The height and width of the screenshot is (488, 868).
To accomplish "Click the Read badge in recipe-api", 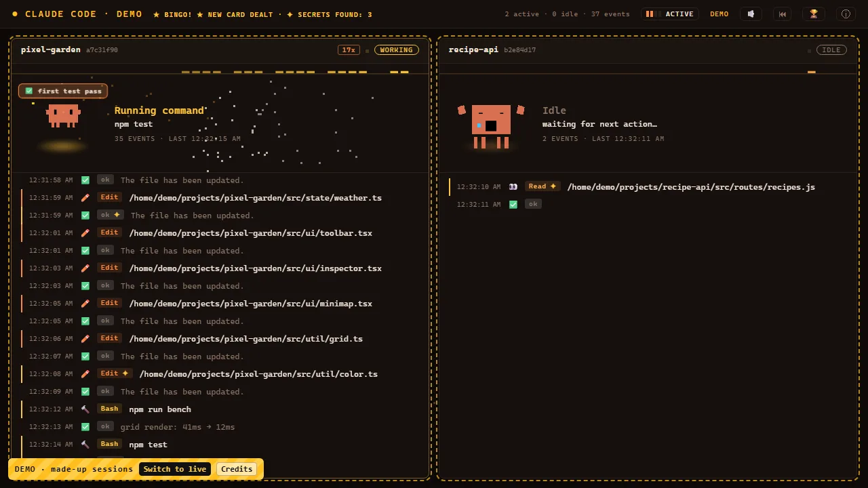I will pyautogui.click(x=542, y=186).
